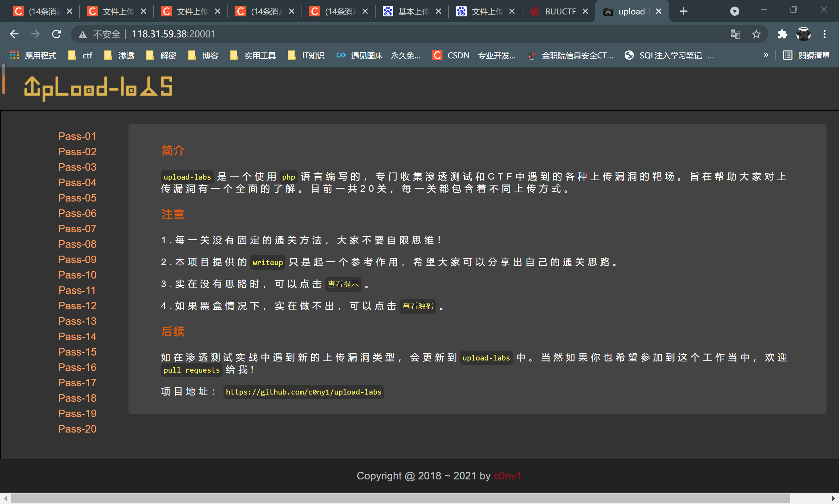Open Pass-05 challenge

(77, 198)
